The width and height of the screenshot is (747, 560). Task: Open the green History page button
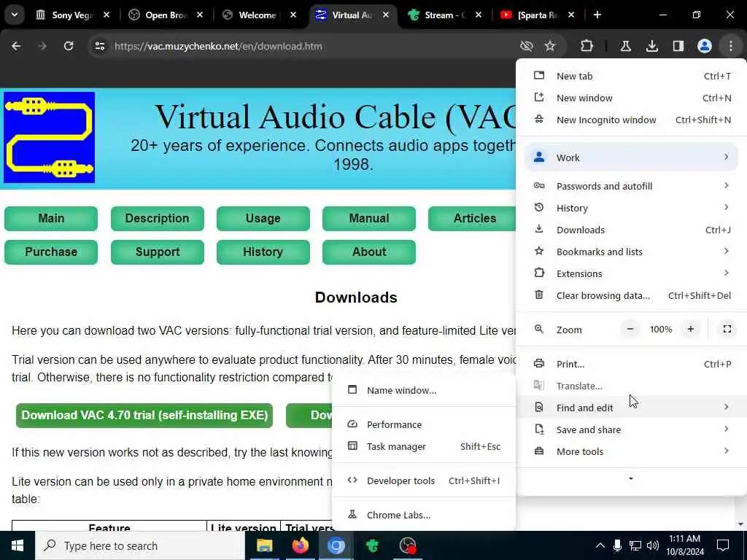(263, 252)
